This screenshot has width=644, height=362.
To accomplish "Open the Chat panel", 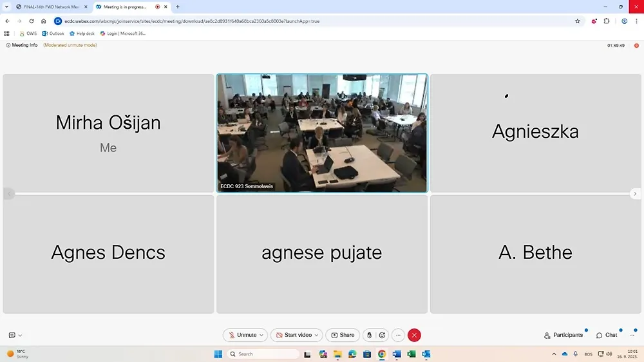I will [x=607, y=335].
